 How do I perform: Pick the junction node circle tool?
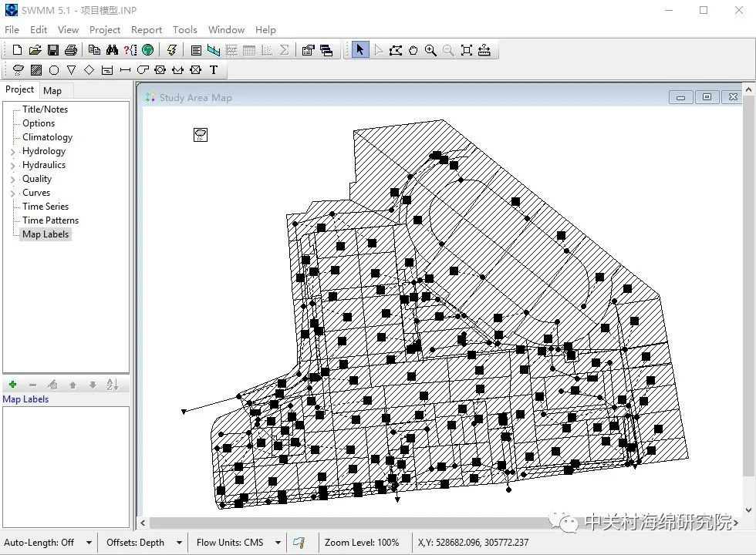54,70
